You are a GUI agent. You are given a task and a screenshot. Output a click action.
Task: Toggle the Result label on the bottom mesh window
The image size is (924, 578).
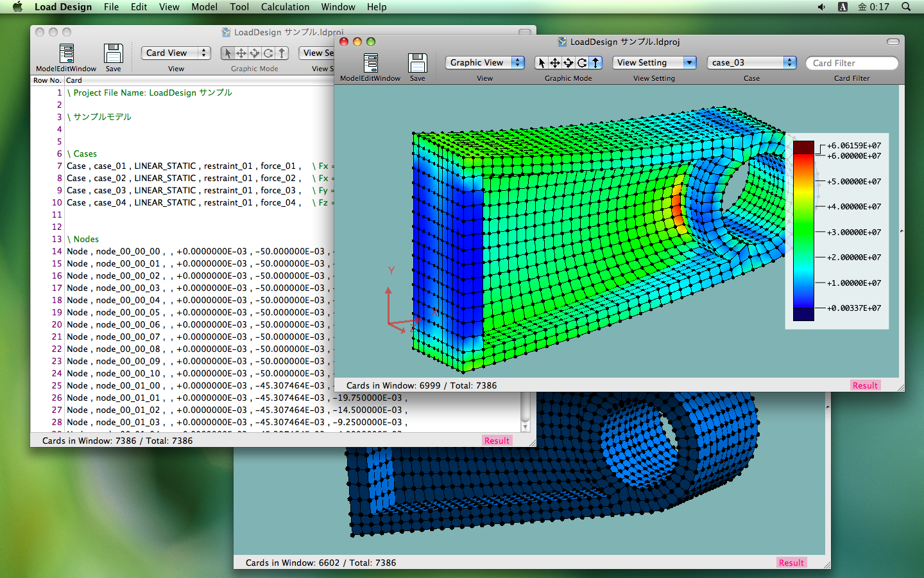point(791,563)
